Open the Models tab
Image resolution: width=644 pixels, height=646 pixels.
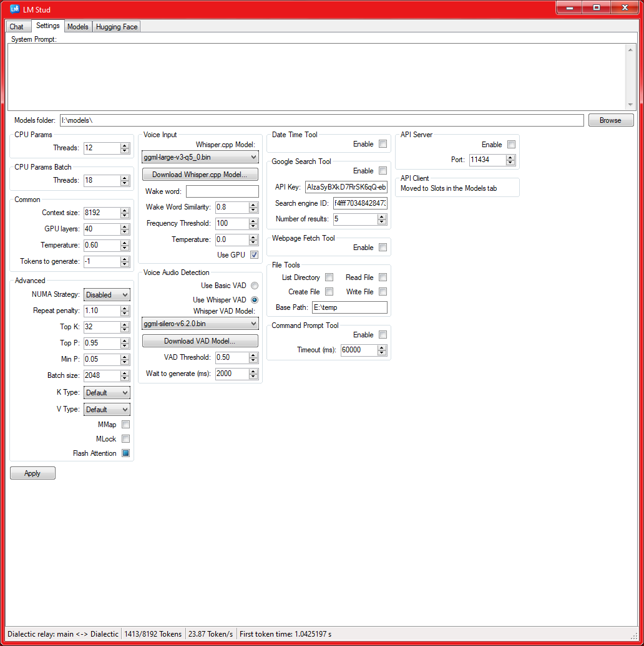pos(78,27)
